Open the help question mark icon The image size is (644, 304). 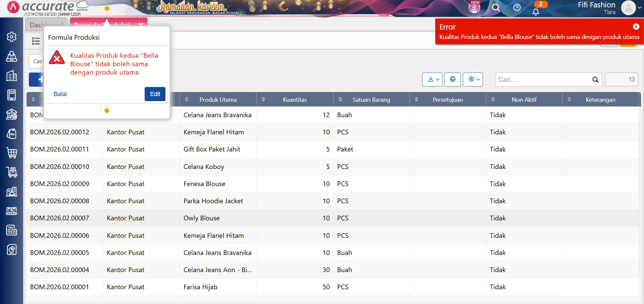517,7
